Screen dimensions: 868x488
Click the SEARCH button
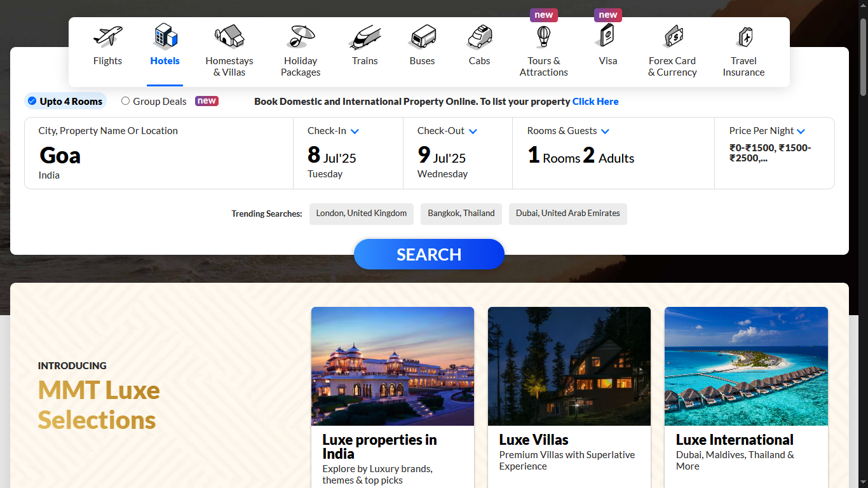[x=429, y=254]
